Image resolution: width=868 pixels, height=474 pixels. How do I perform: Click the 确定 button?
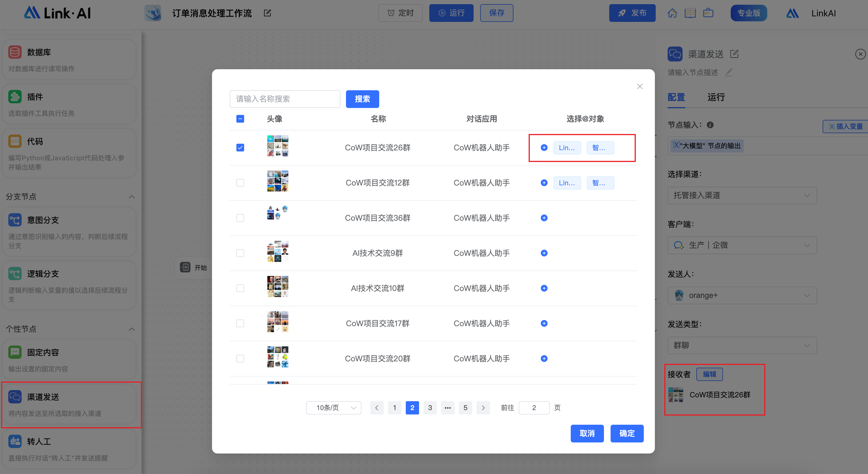[627, 433]
